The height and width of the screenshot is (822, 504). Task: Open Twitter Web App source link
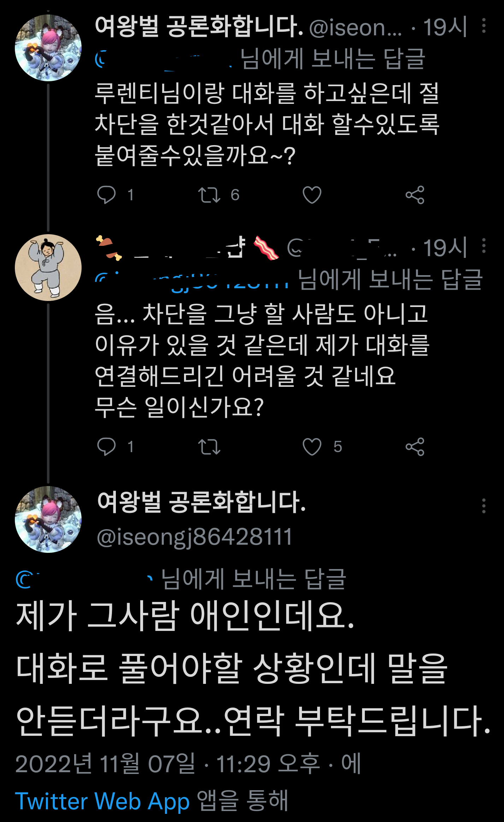pos(102,801)
